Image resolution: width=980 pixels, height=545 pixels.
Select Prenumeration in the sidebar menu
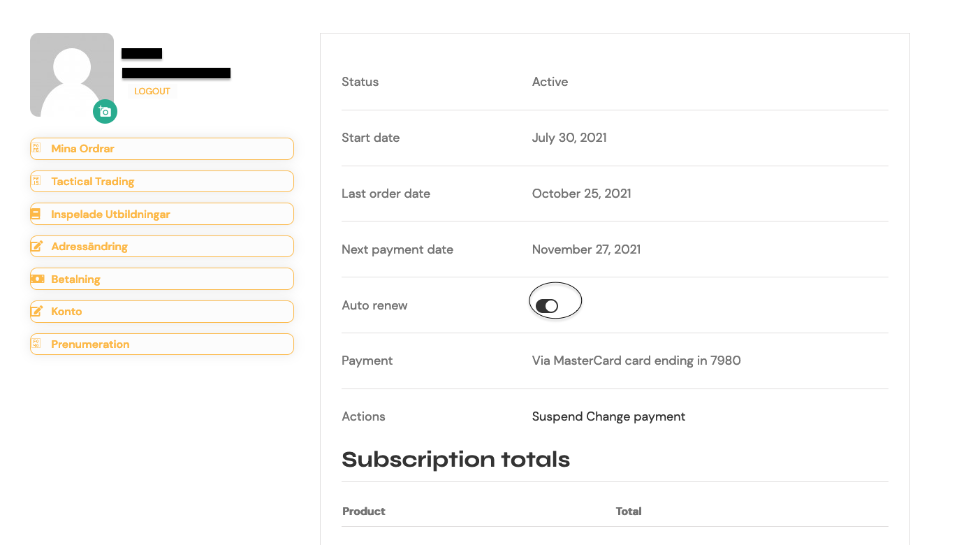point(162,344)
